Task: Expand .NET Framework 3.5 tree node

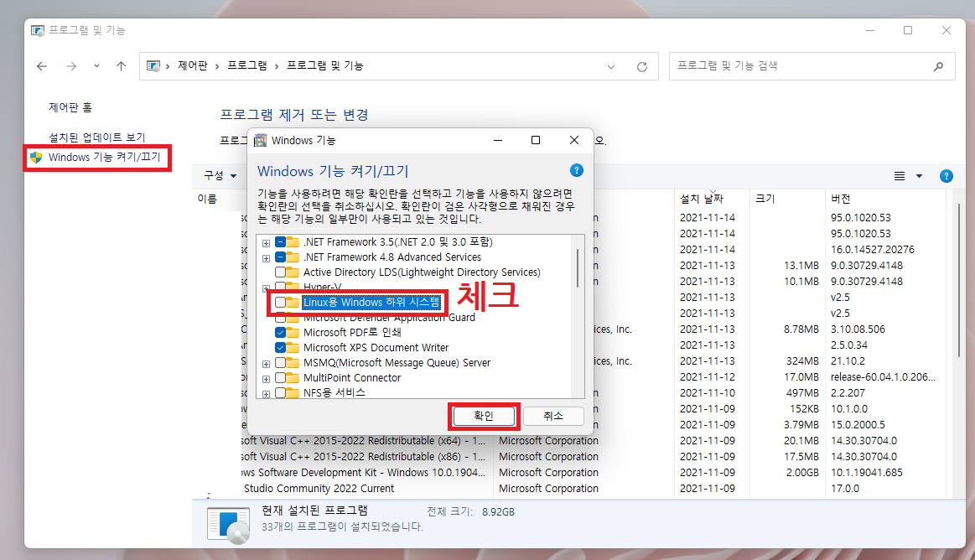Action: (266, 243)
